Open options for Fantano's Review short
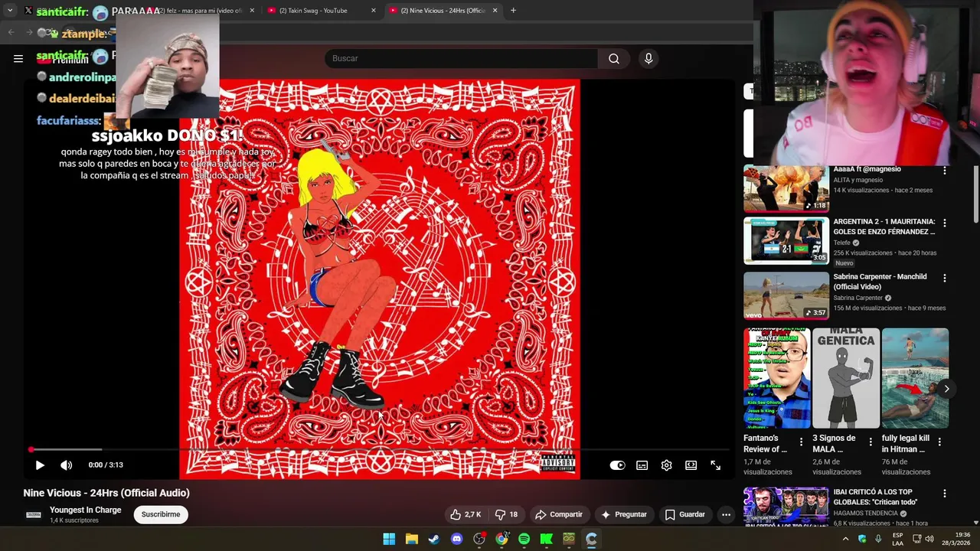 801,442
